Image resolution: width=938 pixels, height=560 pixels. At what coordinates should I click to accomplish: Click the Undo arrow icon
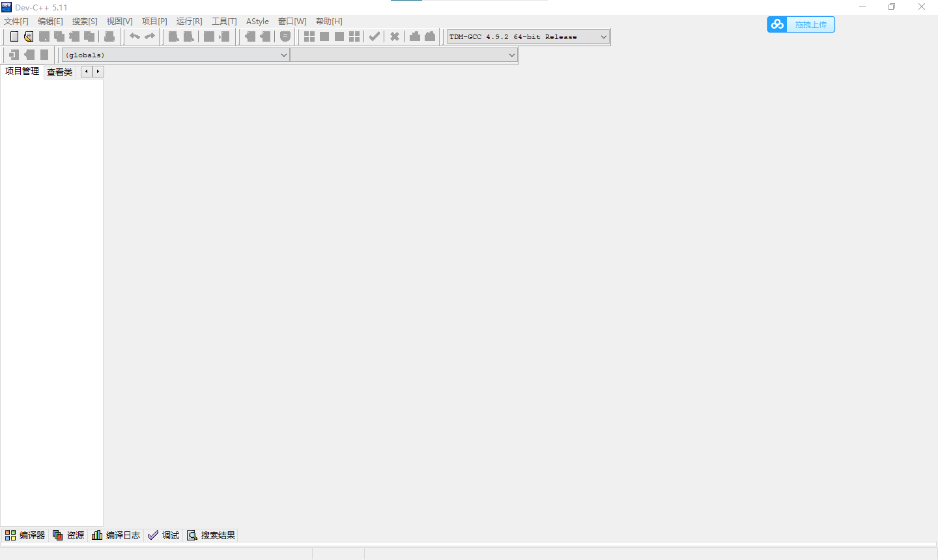click(x=135, y=36)
